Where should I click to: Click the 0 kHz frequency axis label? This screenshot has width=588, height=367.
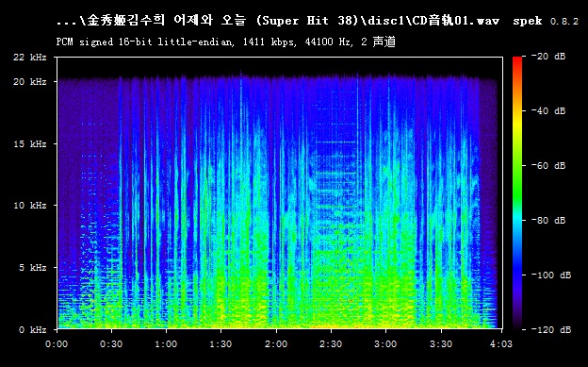[33, 330]
